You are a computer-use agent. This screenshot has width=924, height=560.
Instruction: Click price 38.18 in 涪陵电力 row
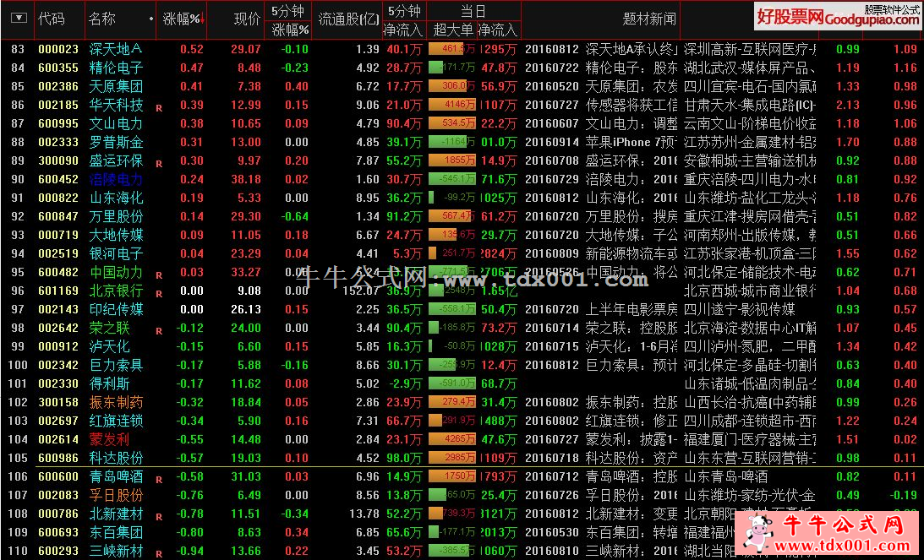coord(246,179)
